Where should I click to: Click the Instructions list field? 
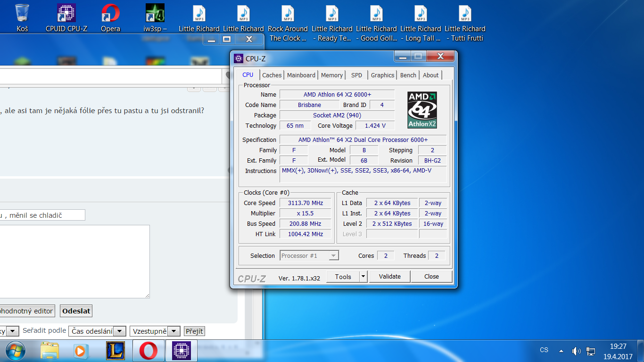[x=363, y=174]
